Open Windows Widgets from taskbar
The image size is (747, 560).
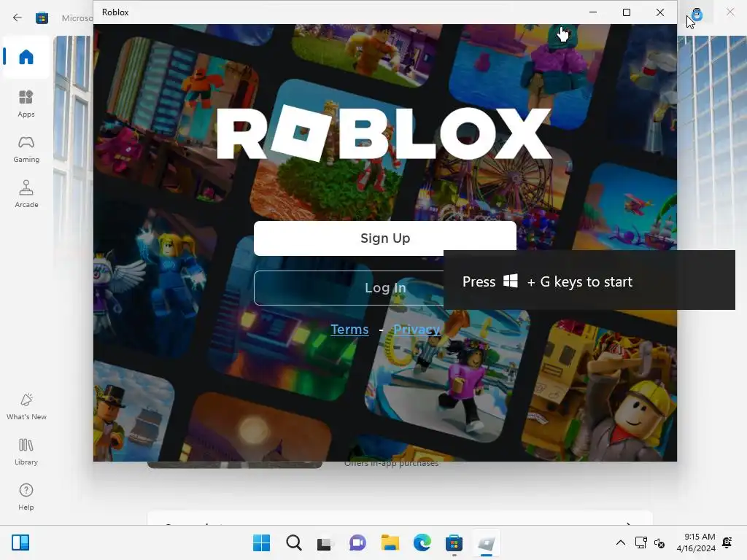click(x=20, y=542)
